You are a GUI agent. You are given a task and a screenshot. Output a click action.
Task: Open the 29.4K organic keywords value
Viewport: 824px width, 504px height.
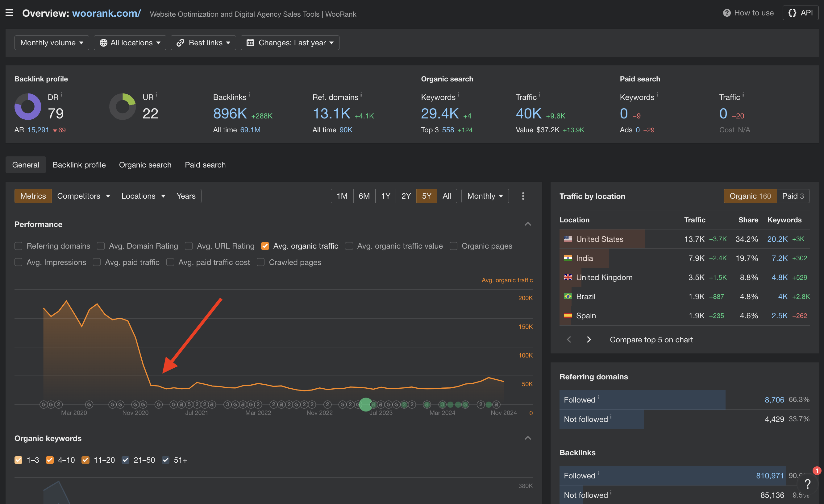(440, 114)
